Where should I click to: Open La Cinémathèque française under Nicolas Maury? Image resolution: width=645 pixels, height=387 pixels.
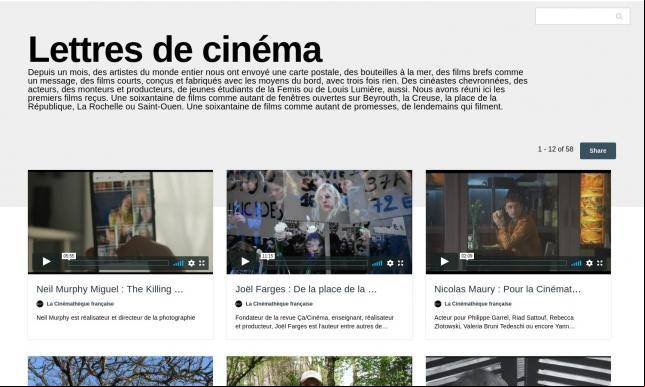[x=478, y=304]
